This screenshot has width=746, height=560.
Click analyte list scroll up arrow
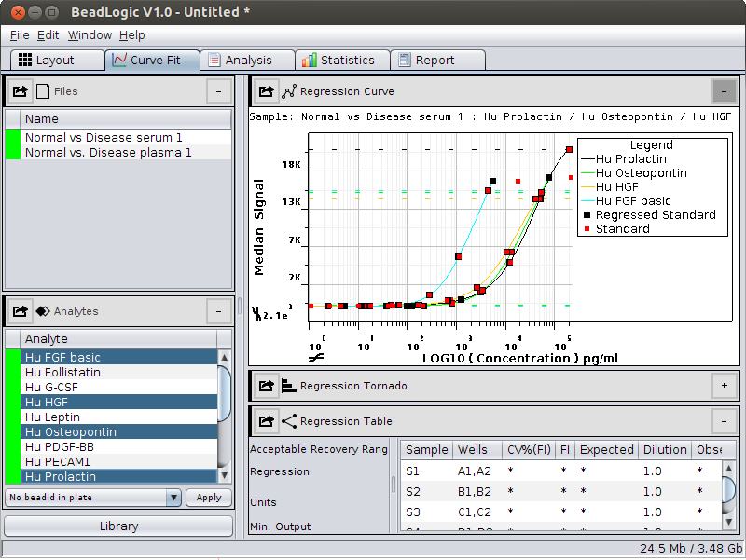pos(224,357)
